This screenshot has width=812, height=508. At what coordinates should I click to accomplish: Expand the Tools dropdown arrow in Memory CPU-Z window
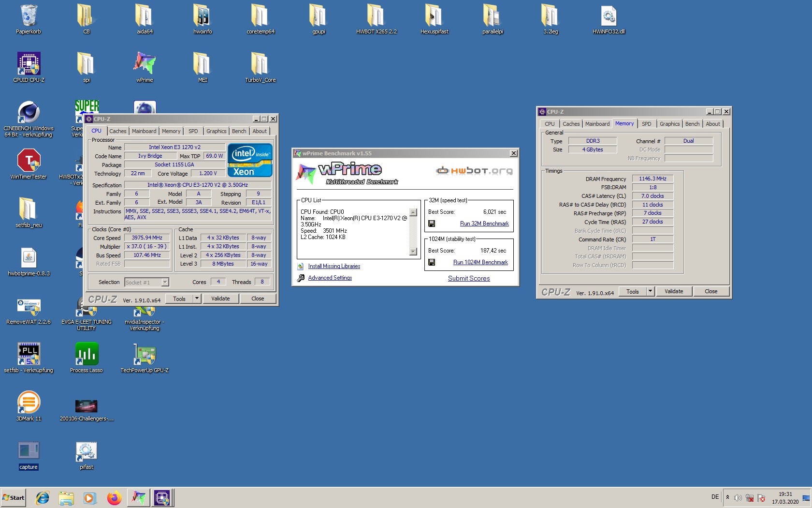click(x=650, y=291)
